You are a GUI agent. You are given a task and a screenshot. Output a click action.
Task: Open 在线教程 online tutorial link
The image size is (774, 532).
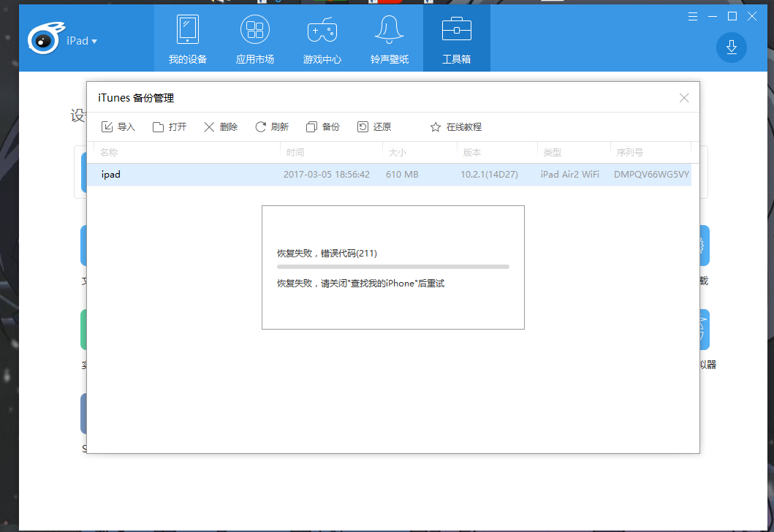click(x=456, y=127)
